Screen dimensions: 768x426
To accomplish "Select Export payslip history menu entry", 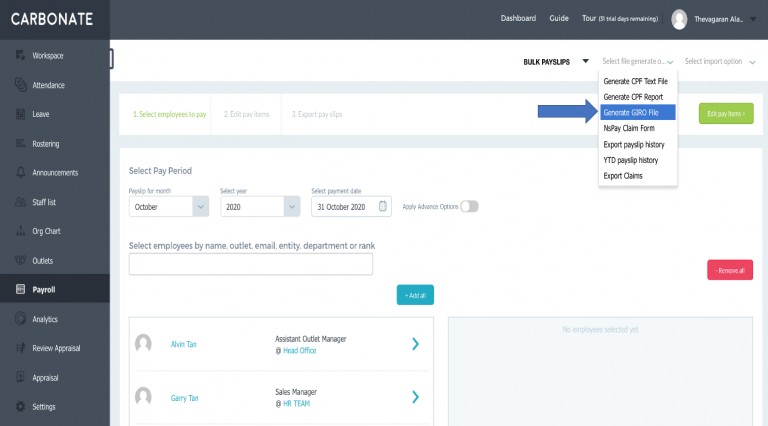I will [x=634, y=144].
